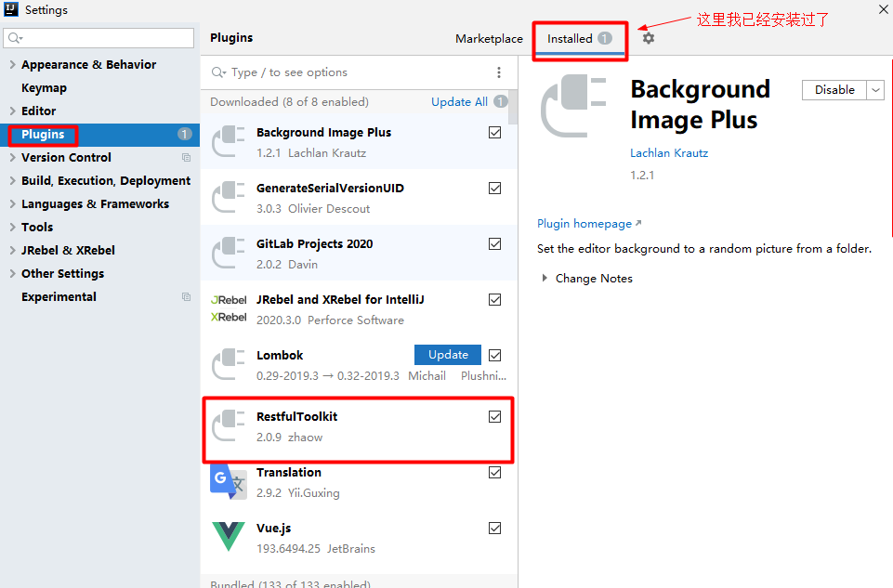Image resolution: width=893 pixels, height=588 pixels.
Task: Select the Vue.js plugin row
Action: pyautogui.click(x=359, y=538)
